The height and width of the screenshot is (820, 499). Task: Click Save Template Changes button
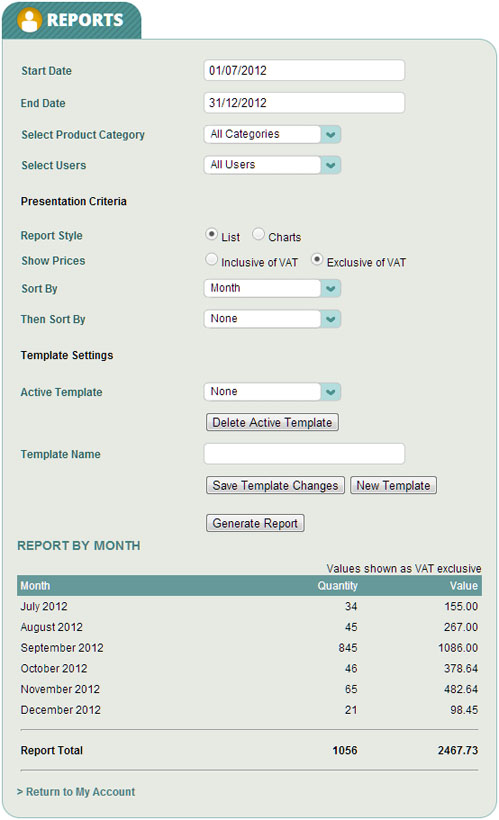275,485
